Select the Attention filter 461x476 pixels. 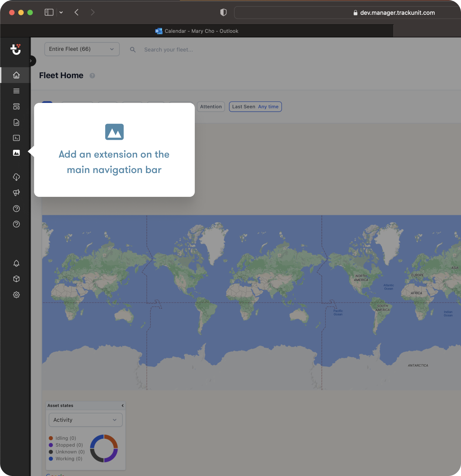(211, 107)
